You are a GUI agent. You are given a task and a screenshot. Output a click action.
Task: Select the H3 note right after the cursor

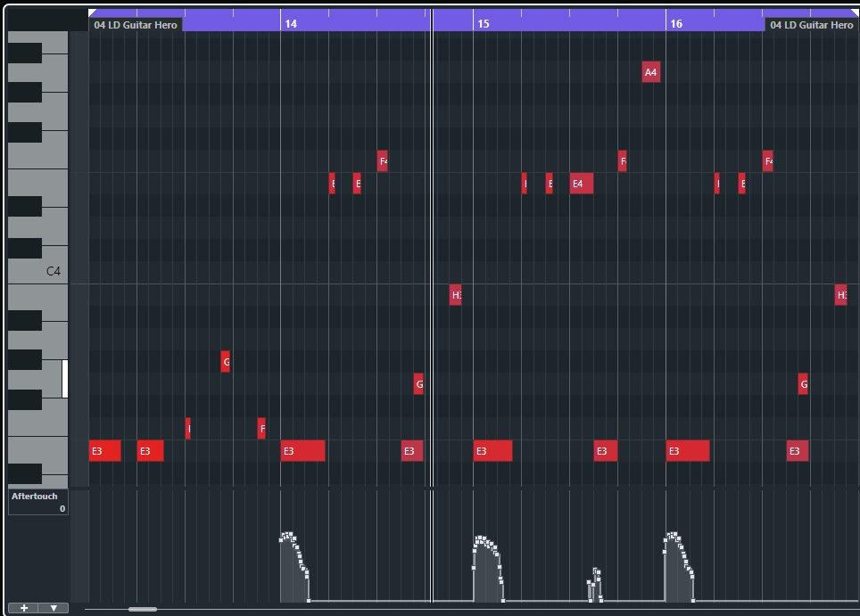(455, 295)
